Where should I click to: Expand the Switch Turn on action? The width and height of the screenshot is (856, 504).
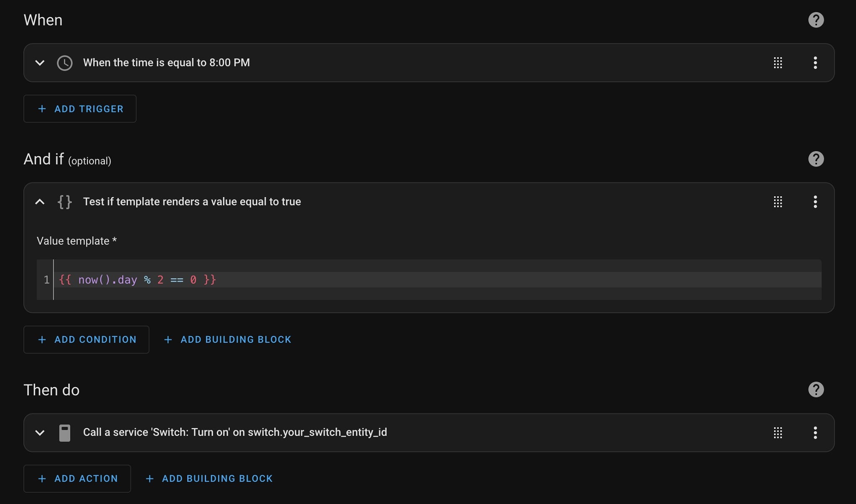click(x=40, y=433)
